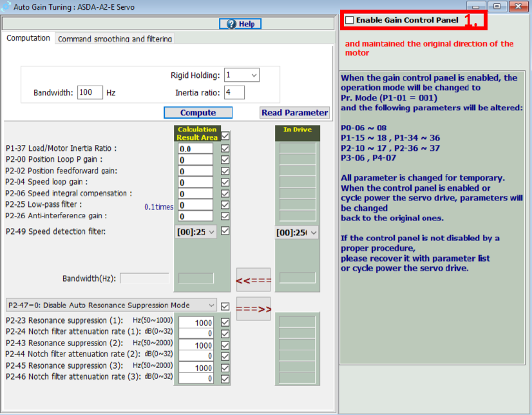Click the app icon in title bar
The image size is (532, 415).
(6, 6)
